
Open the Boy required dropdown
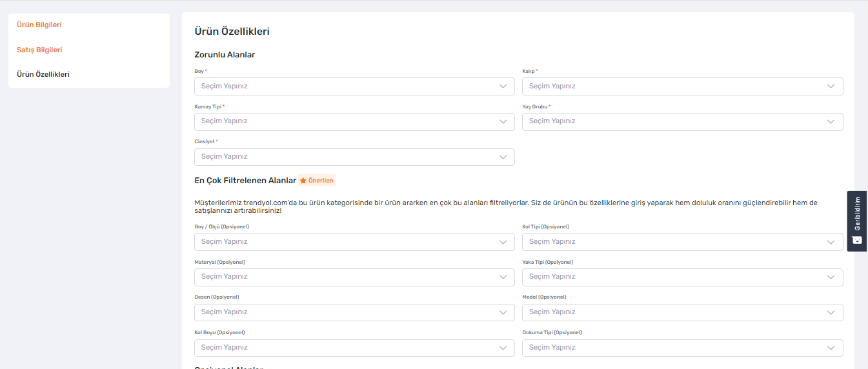(354, 86)
